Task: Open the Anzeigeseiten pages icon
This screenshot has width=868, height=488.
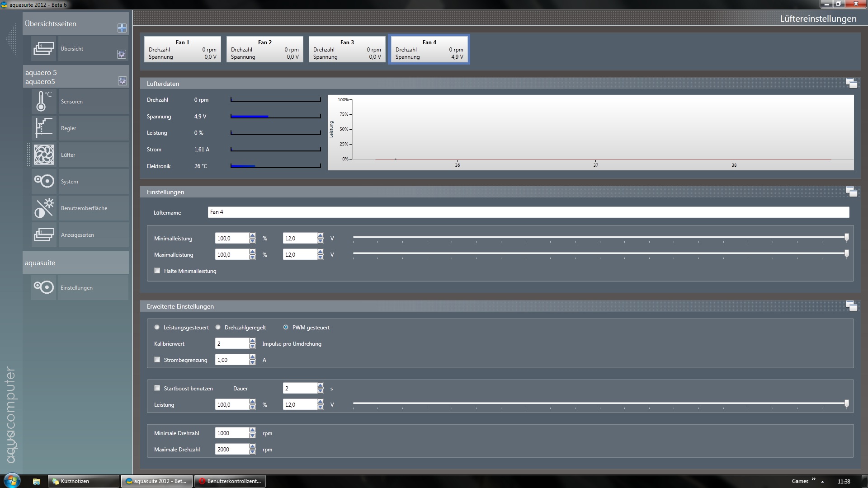Action: (x=44, y=235)
